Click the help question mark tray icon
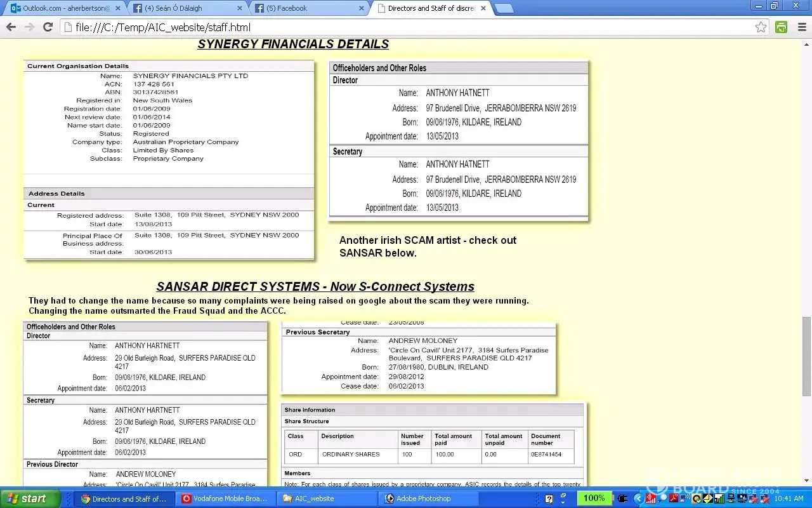This screenshot has width=812, height=508. click(x=549, y=499)
